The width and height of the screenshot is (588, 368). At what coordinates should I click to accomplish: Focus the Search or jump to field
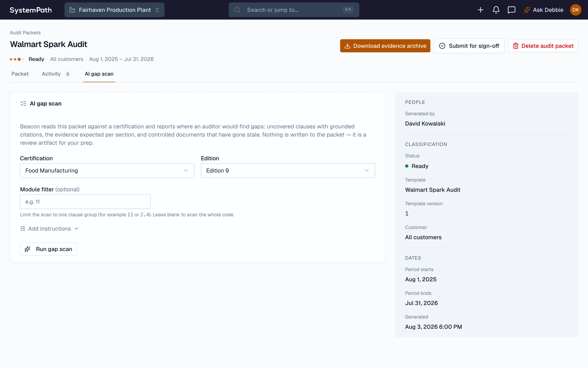(294, 10)
